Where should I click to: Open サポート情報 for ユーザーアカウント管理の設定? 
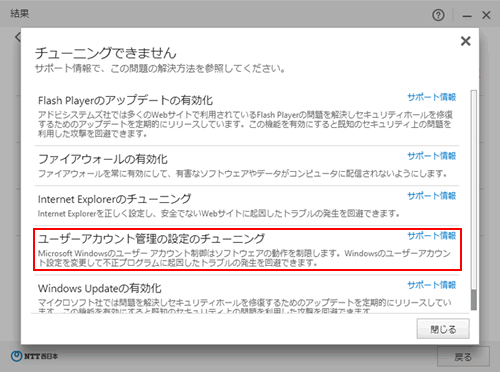[x=431, y=236]
